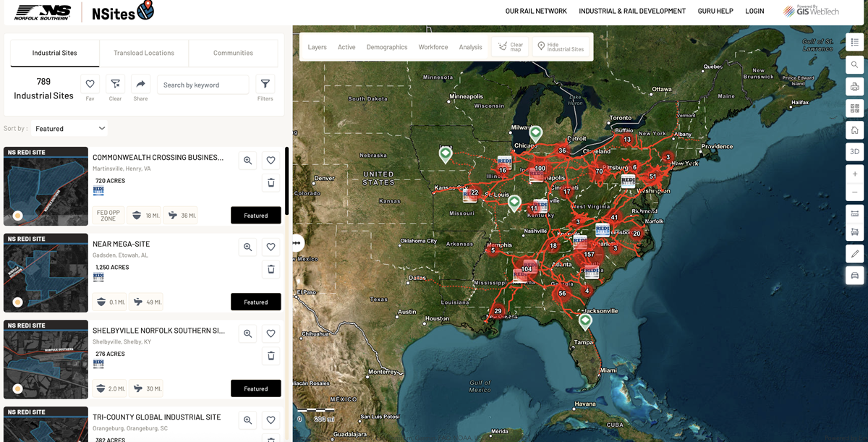868x442 pixels.
Task: Select the map drawing pencil tool
Action: tap(854, 254)
